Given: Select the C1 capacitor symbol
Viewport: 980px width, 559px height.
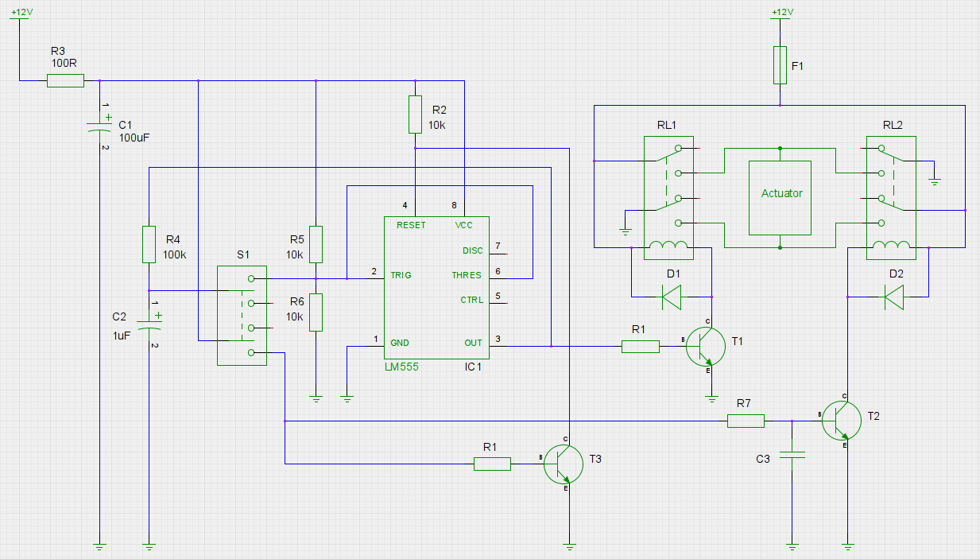Looking at the screenshot, I should point(101,126).
